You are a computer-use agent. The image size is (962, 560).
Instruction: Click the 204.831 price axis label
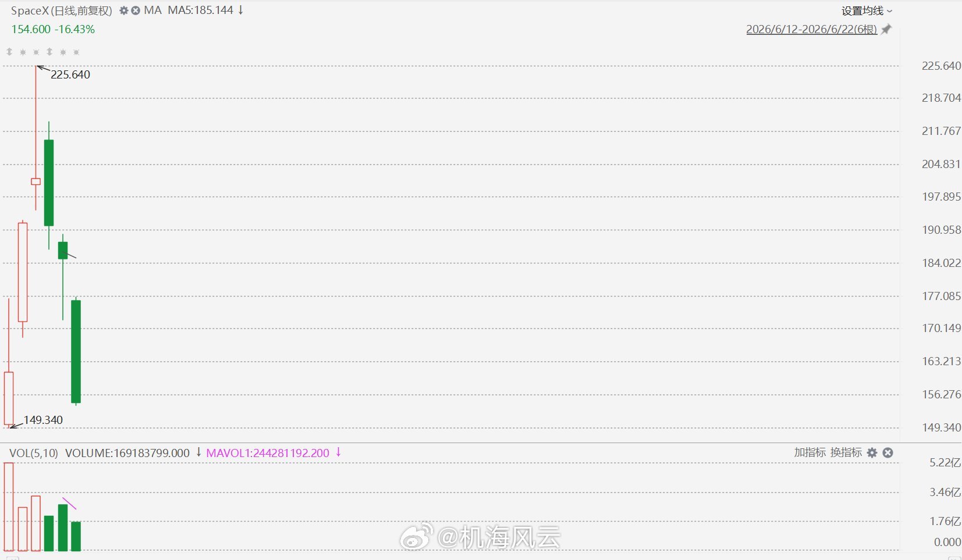tap(941, 164)
